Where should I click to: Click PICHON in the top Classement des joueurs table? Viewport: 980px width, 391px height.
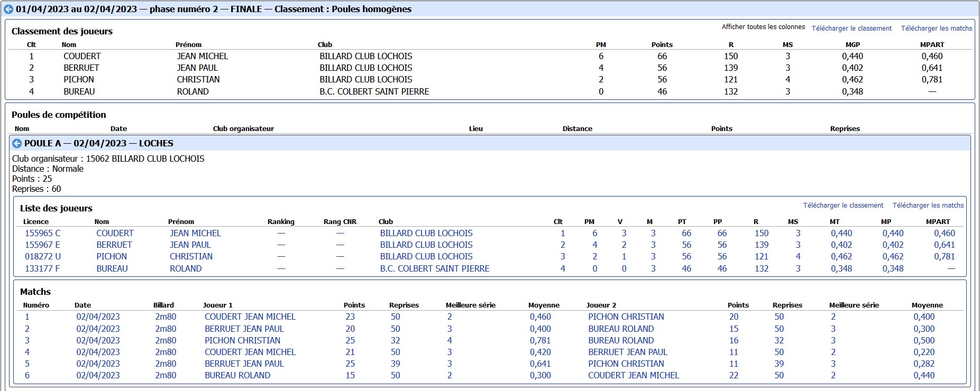tap(79, 79)
